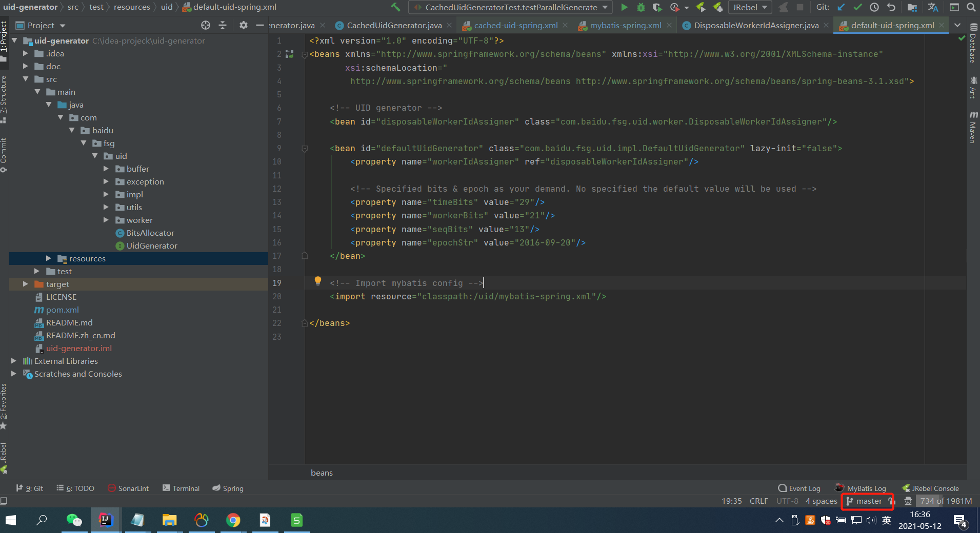Click the 734 of 1981M memory indicator

point(945,501)
